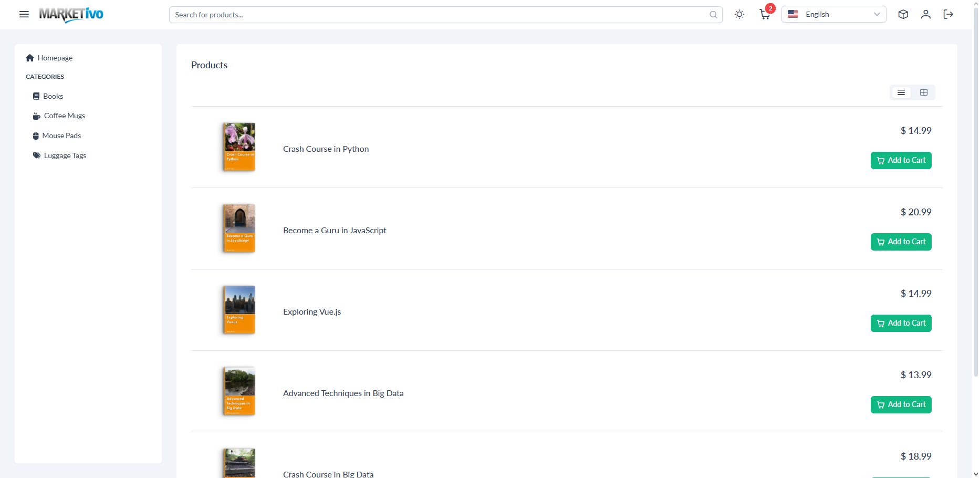Screen dimensions: 980x478
Task: Click the US flag icon
Action: point(793,14)
